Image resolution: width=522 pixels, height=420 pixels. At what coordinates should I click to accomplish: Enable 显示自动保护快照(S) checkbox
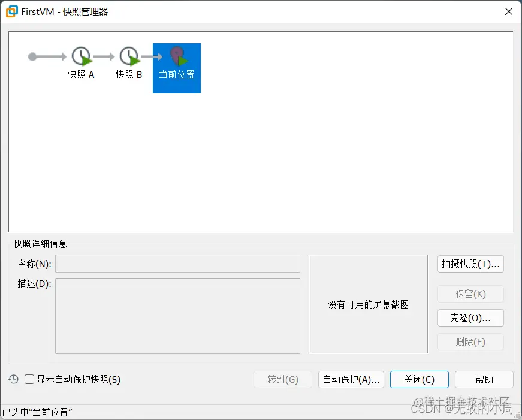(29, 379)
